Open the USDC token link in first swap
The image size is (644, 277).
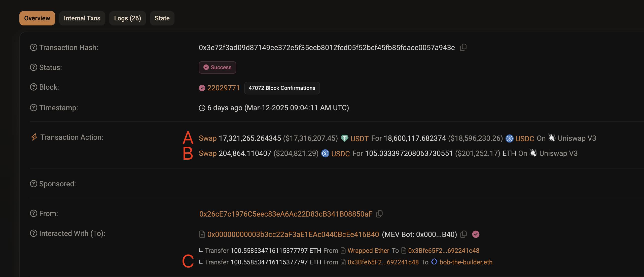point(525,138)
